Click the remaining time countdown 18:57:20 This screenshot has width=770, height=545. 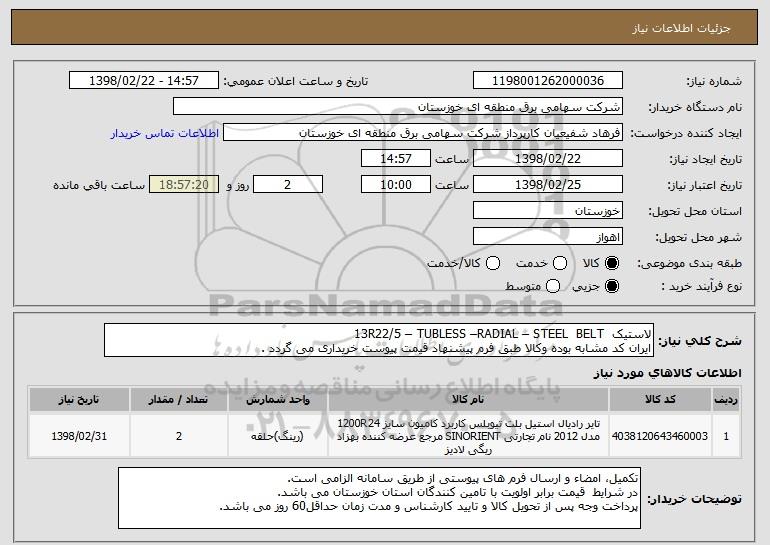(184, 185)
